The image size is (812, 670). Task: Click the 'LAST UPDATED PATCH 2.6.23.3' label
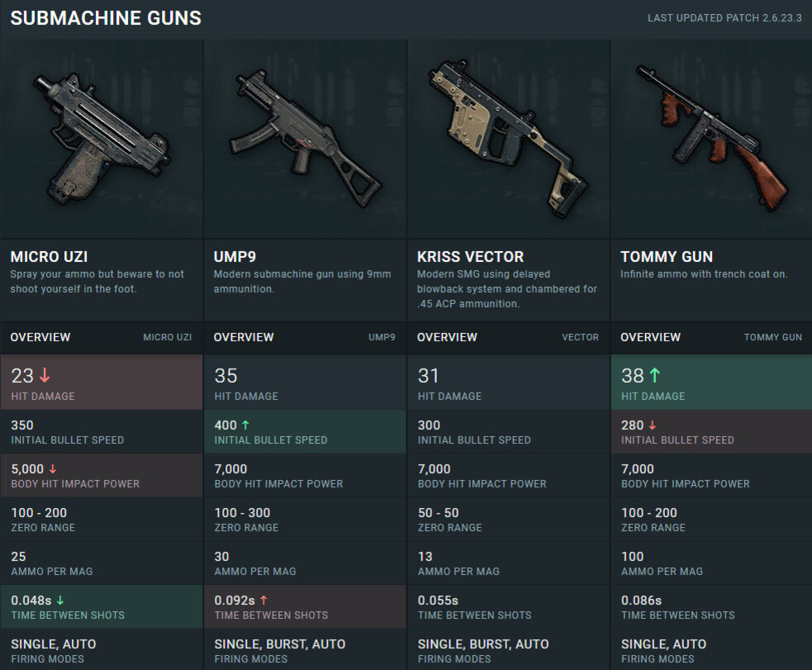pyautogui.click(x=724, y=18)
